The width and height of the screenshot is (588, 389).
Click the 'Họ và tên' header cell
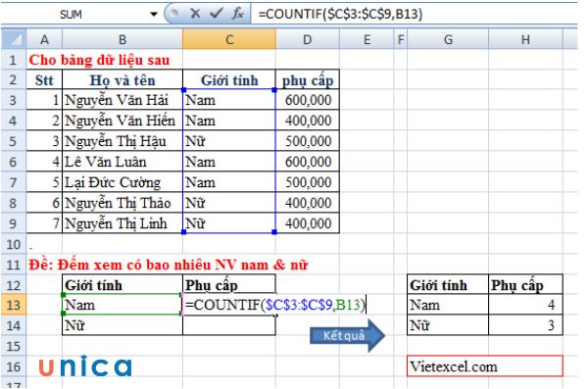pyautogui.click(x=122, y=80)
